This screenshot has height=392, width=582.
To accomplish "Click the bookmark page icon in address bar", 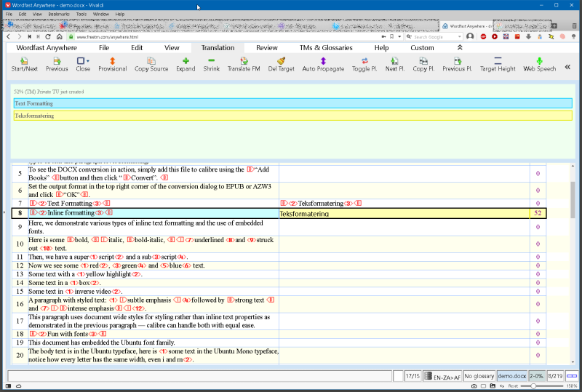I will (x=391, y=37).
